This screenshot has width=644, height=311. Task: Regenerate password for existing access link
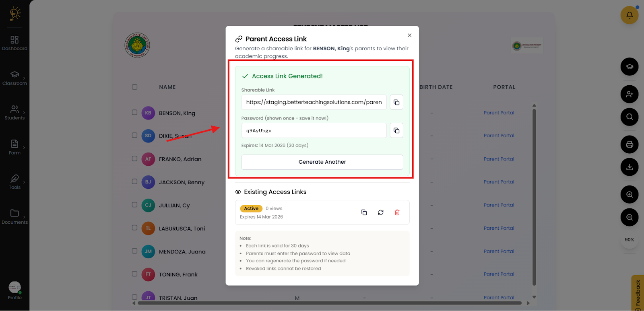380,212
